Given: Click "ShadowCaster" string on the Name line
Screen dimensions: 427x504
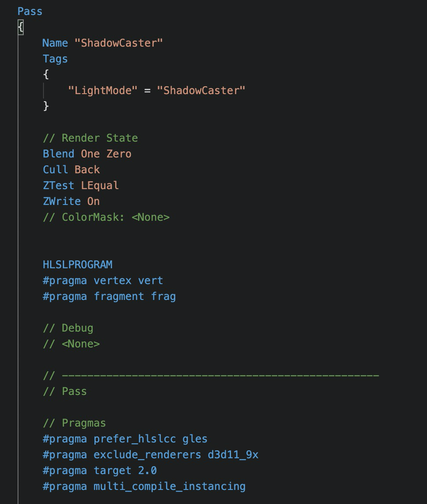Looking at the screenshot, I should point(119,43).
